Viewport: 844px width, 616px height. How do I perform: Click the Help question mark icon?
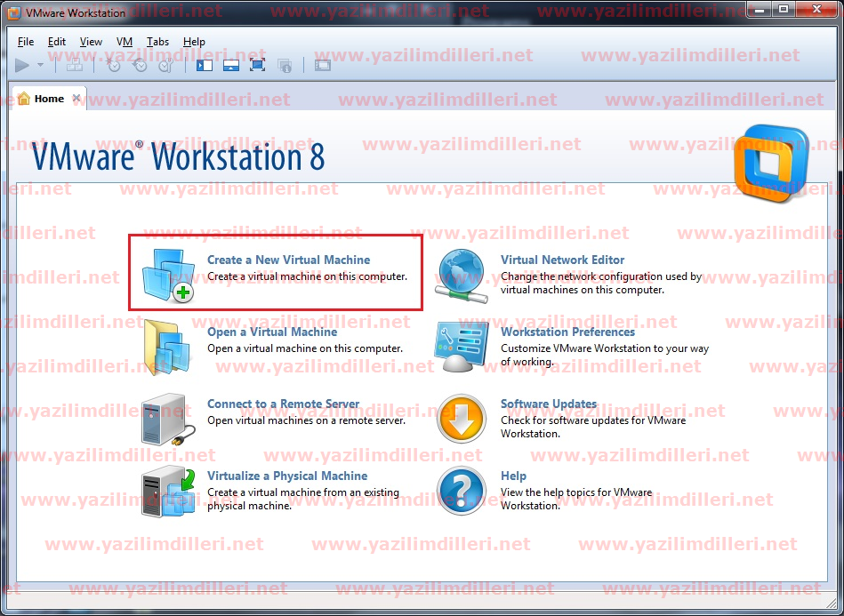click(462, 491)
